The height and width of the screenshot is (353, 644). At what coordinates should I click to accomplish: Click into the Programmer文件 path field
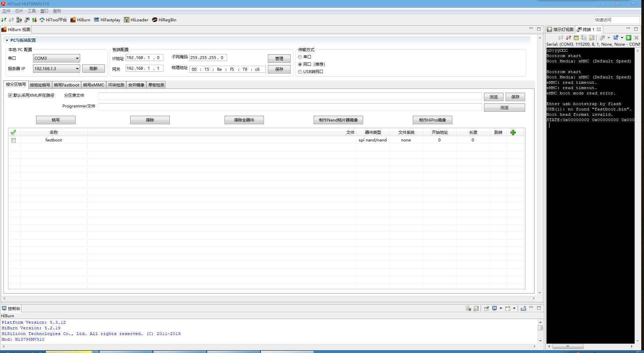coord(290,107)
